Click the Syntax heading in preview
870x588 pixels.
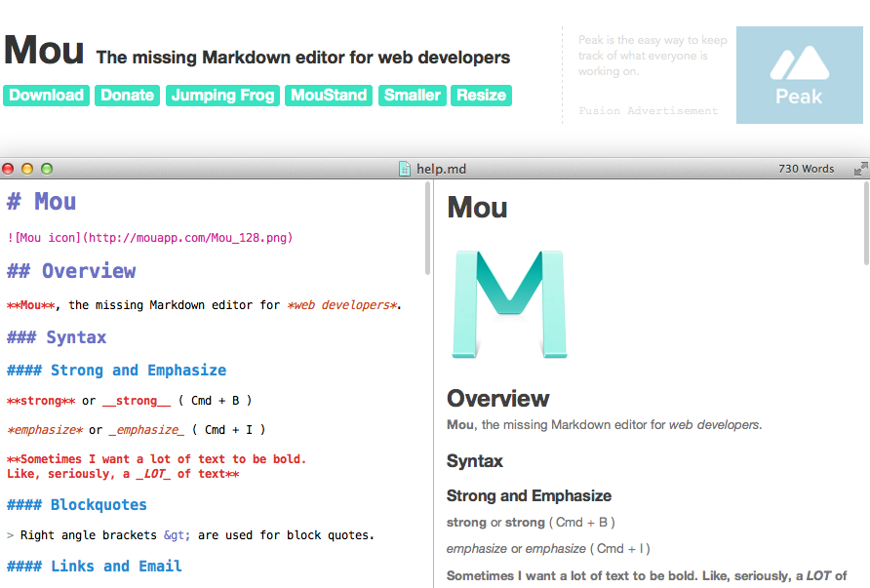(x=475, y=461)
